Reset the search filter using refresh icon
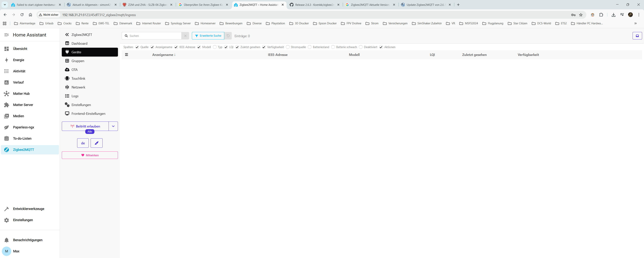Viewport: 644px width, 258px height. [x=228, y=36]
